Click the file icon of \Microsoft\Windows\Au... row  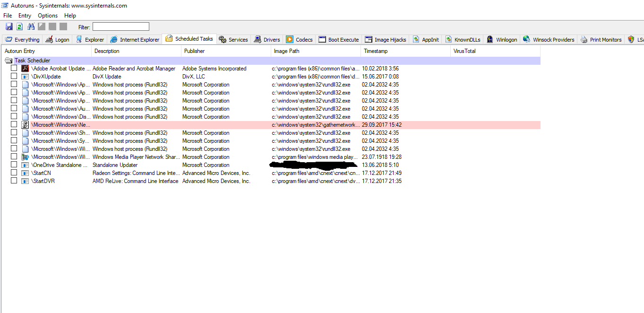(25, 109)
